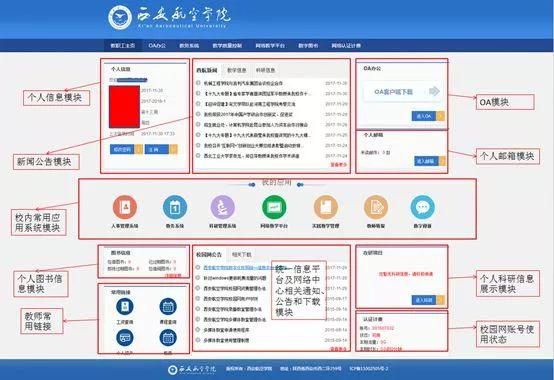Open 网络认证计费 in the navigation bar
Screen dimensions: 554x380
point(346,46)
